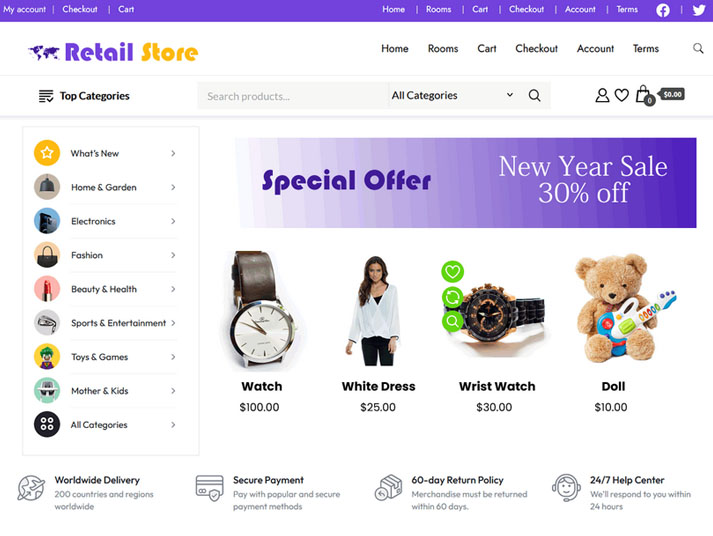
Task: Open the All Categories dropdown
Action: [x=452, y=95]
